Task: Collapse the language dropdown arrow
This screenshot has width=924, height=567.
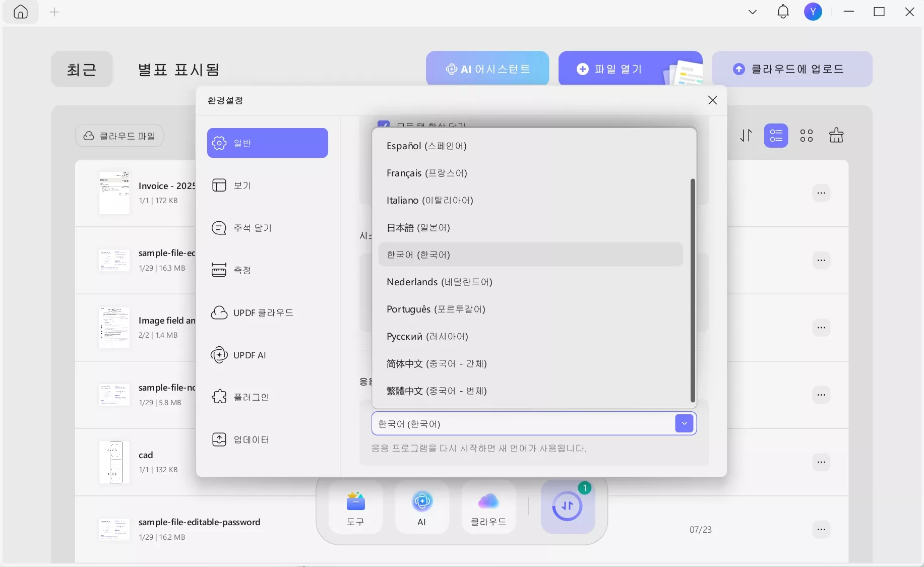Action: pyautogui.click(x=684, y=423)
